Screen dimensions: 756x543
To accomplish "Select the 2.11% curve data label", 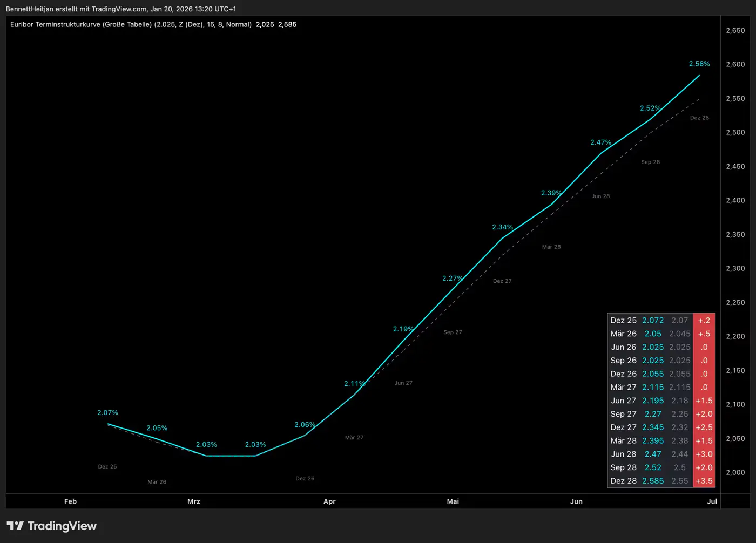I will [x=354, y=383].
